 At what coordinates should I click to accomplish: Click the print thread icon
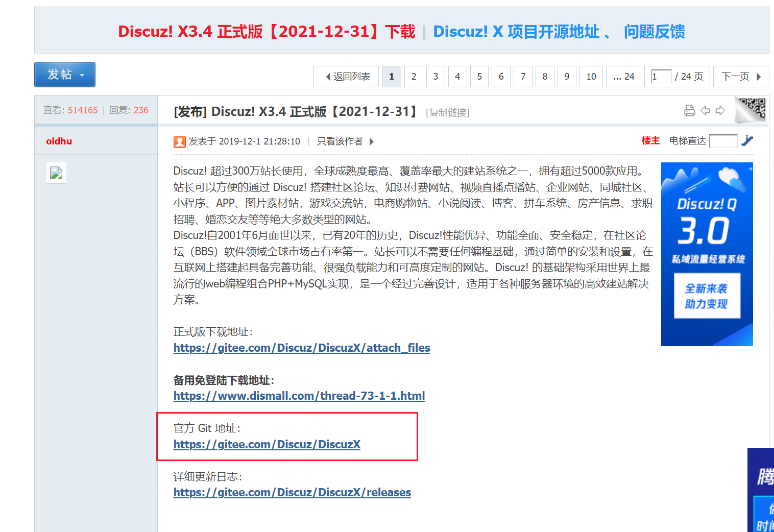coord(689,111)
